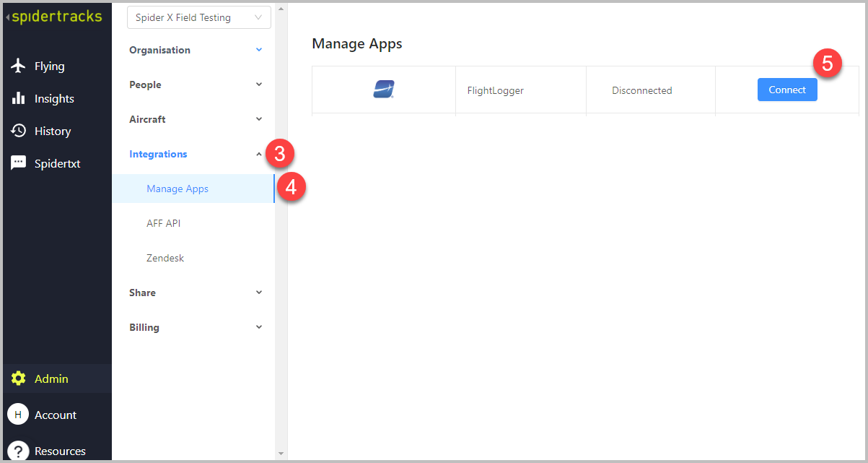Click the Organisation section label
This screenshot has height=463, width=868.
159,50
